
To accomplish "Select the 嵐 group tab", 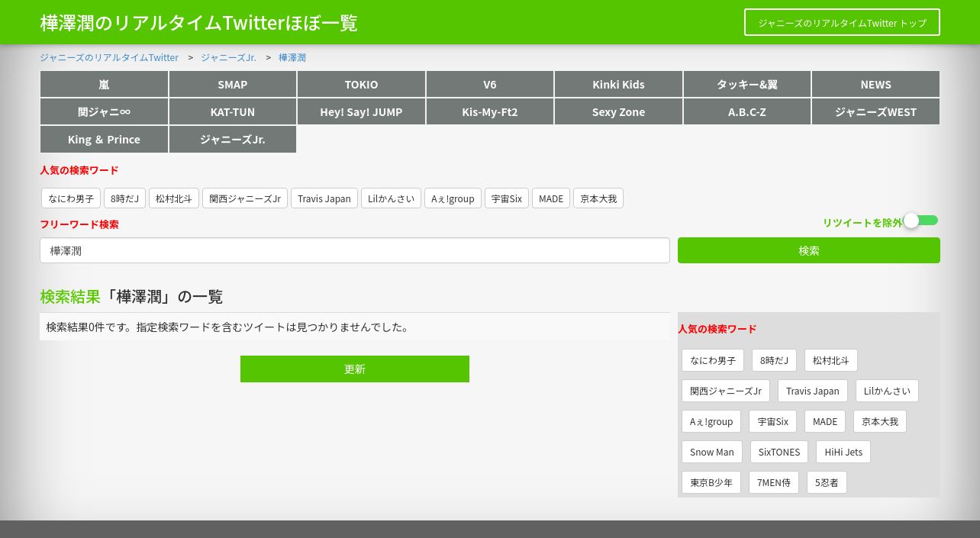I will coord(104,84).
